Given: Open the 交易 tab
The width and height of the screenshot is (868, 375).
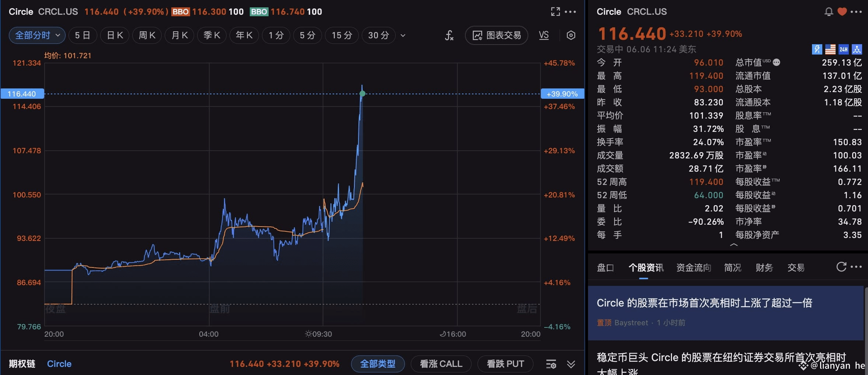Looking at the screenshot, I should [796, 268].
